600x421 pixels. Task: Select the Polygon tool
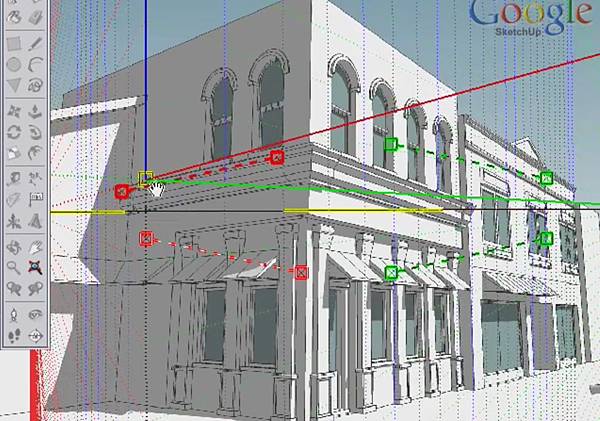pos(14,85)
